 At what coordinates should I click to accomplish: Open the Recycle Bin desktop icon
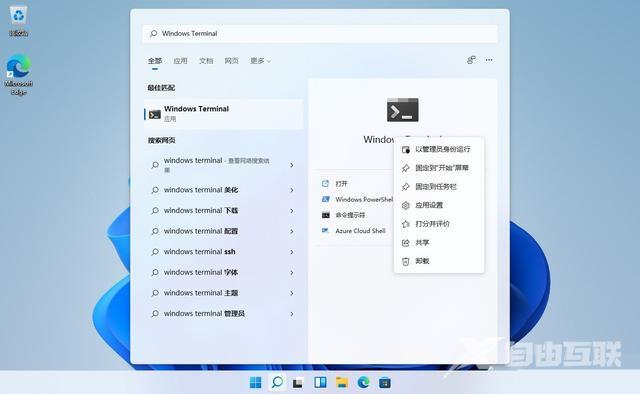18,21
